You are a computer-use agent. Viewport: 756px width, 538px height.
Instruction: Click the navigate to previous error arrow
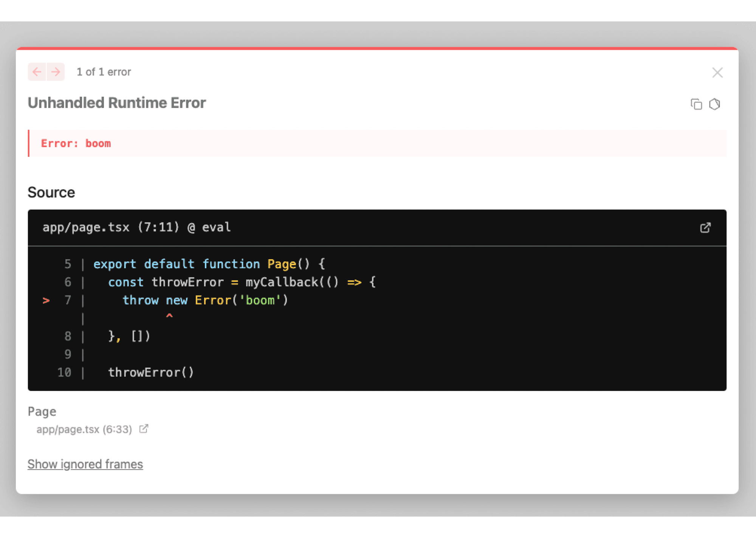click(x=36, y=72)
